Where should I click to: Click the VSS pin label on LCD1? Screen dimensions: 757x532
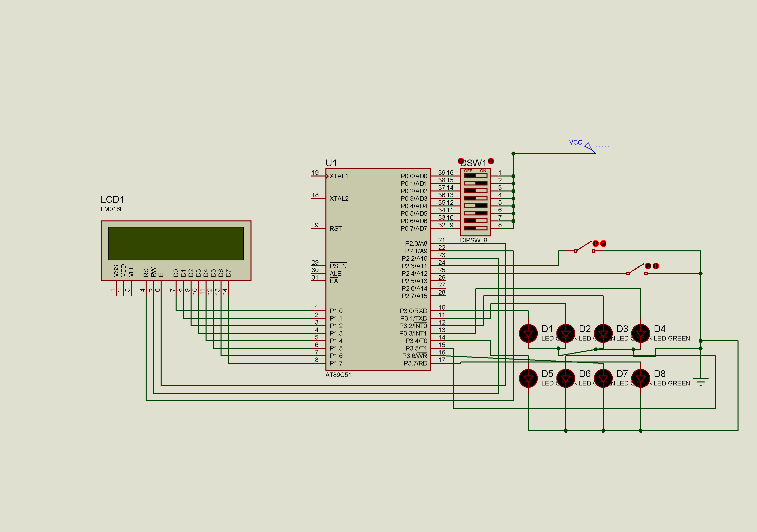point(116,271)
